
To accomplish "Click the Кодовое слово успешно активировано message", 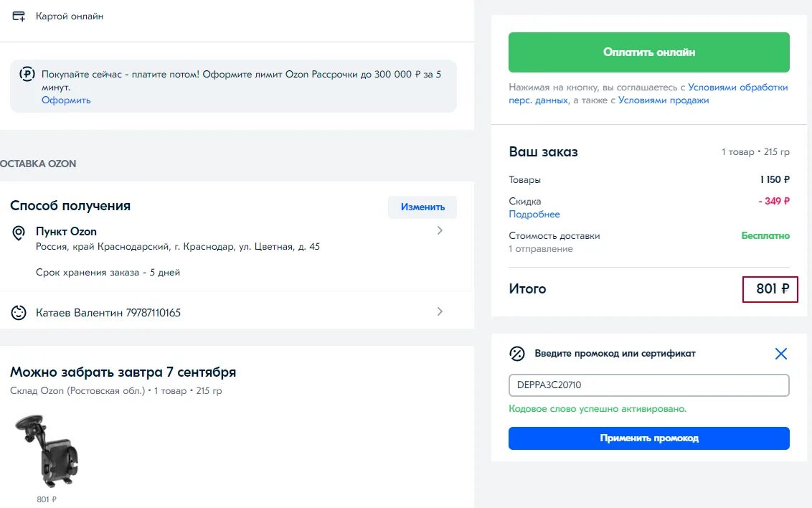I will [598, 409].
